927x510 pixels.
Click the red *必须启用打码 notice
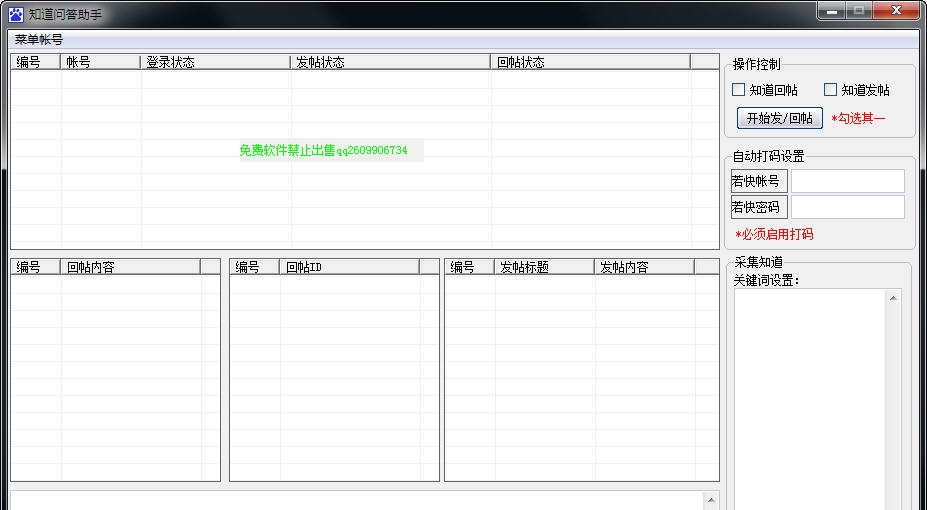point(774,234)
